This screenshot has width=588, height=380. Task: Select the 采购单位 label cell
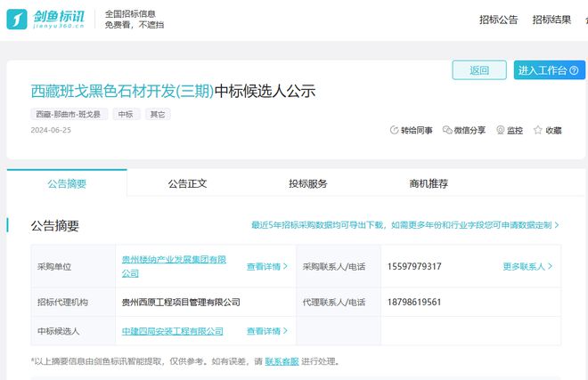(x=73, y=266)
